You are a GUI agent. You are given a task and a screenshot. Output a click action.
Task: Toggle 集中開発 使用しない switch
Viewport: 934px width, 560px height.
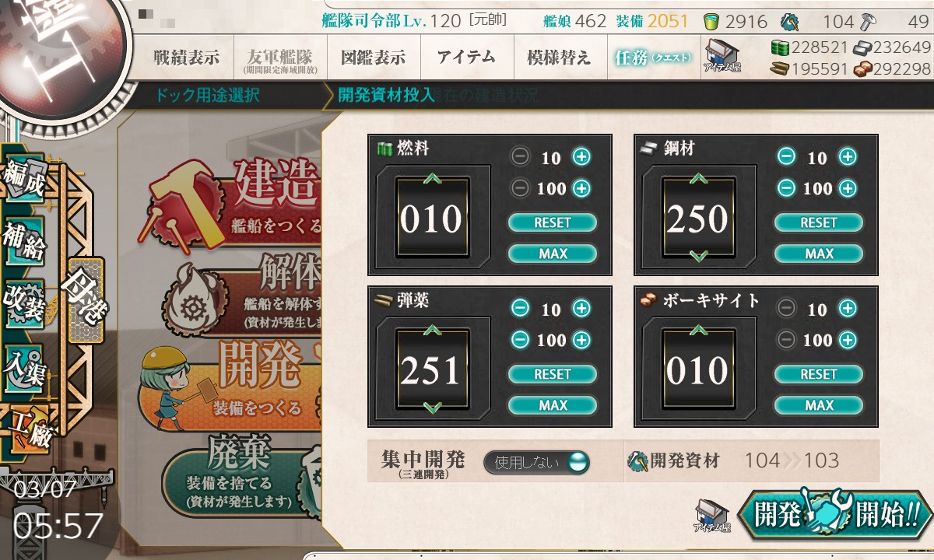pos(536,462)
